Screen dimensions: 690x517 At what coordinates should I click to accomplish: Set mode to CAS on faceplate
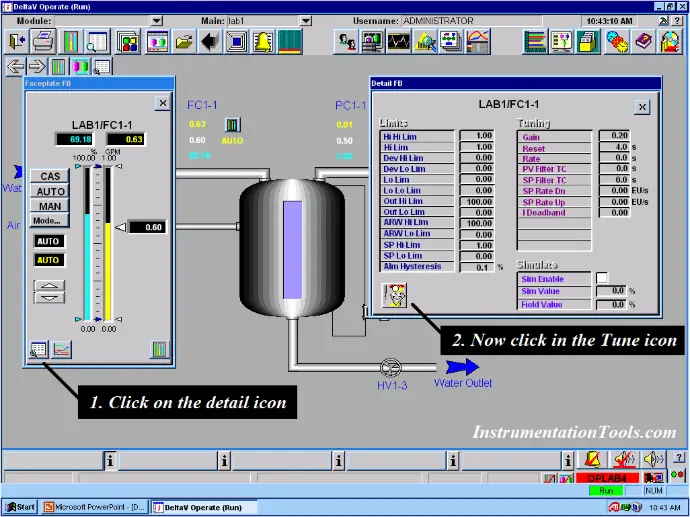coord(50,176)
